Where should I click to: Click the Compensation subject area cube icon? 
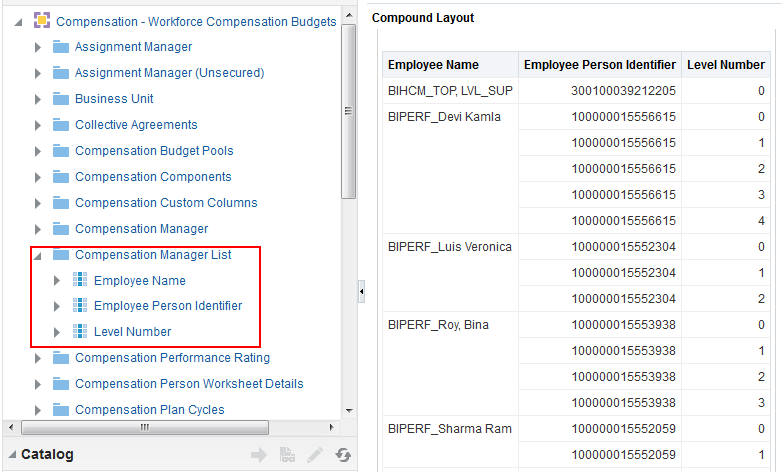tap(41, 21)
